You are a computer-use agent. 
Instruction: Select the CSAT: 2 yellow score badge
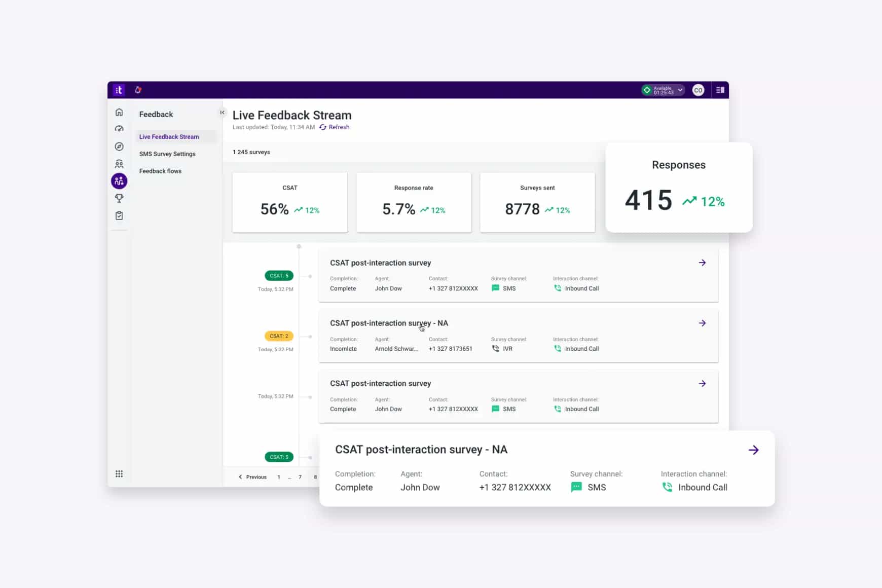(x=279, y=336)
